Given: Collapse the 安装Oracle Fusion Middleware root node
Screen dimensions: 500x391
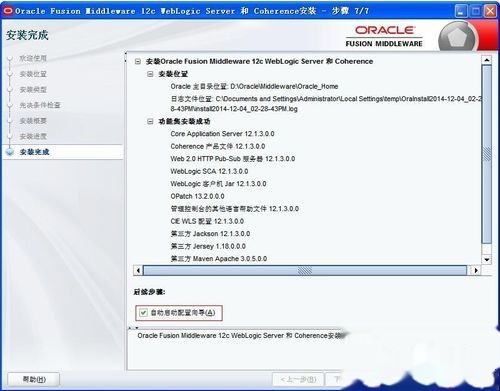Looking at the screenshot, I should click(x=138, y=61).
